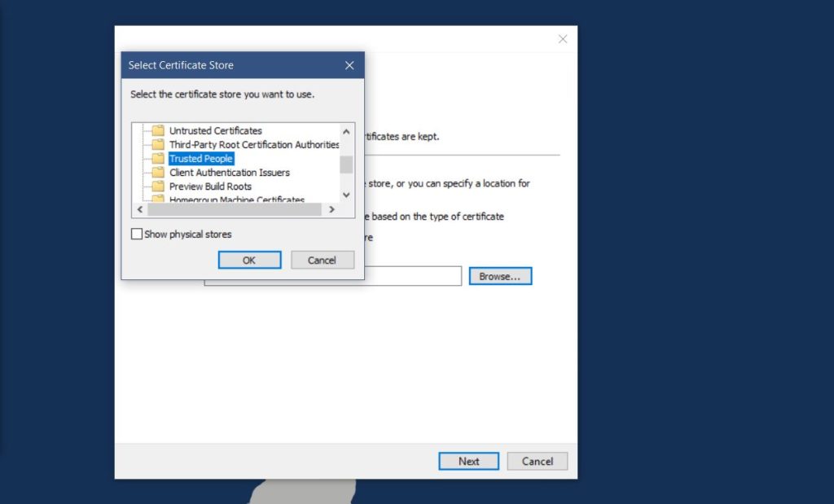Click the folder icon beside Untrusted Certificates
Screen dimensions: 834x504
[x=159, y=130]
